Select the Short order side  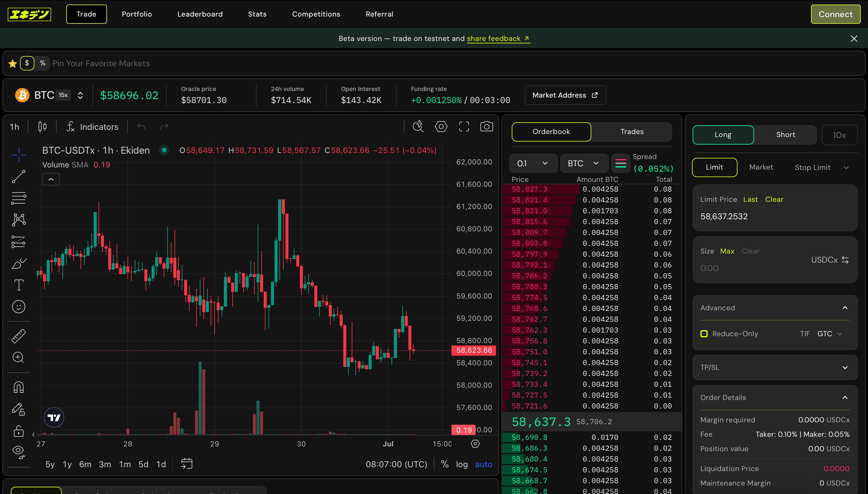click(x=785, y=135)
